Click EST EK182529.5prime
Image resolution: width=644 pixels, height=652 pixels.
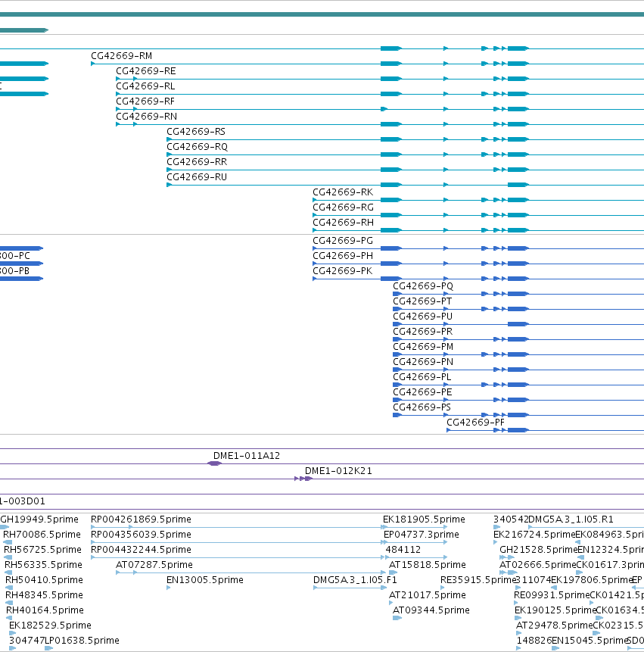click(x=50, y=625)
